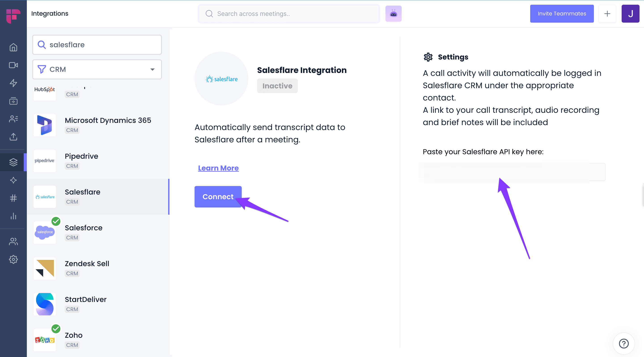Click the CRM tag under Pipedrive

pyautogui.click(x=72, y=166)
